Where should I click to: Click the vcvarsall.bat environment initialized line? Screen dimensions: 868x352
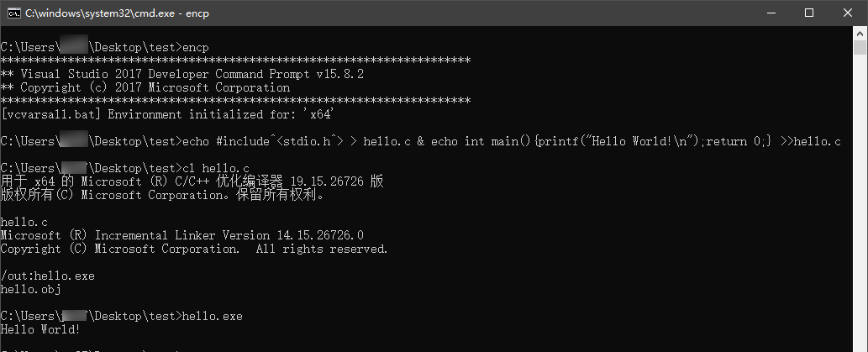point(168,114)
